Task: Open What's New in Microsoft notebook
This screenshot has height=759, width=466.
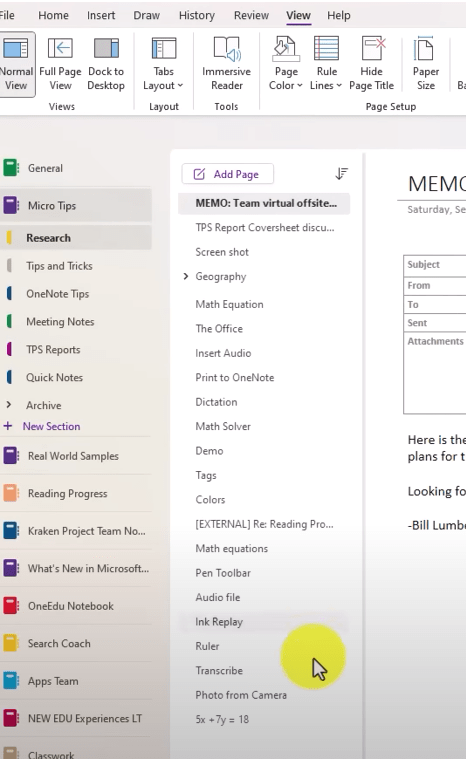Action: pyautogui.click(x=75, y=568)
